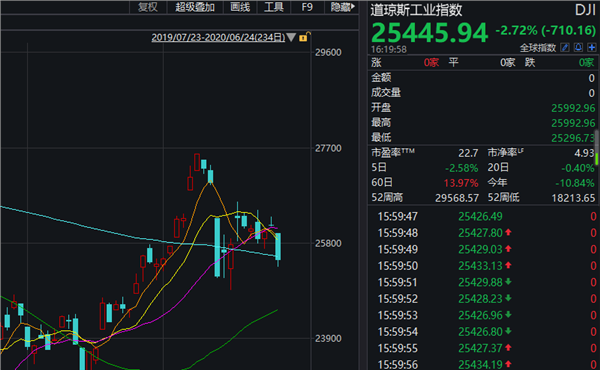Click the 52周高 value 29568.57
The width and height of the screenshot is (600, 370).
[x=457, y=198]
